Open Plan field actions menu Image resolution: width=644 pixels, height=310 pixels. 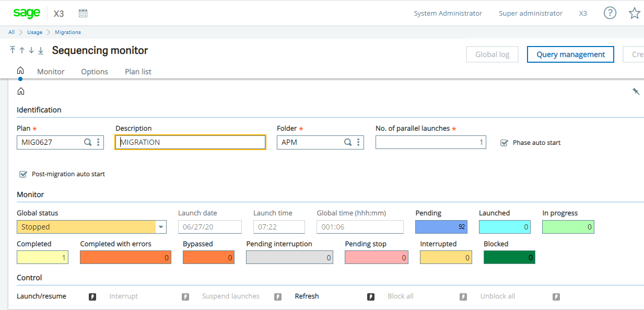(x=98, y=142)
